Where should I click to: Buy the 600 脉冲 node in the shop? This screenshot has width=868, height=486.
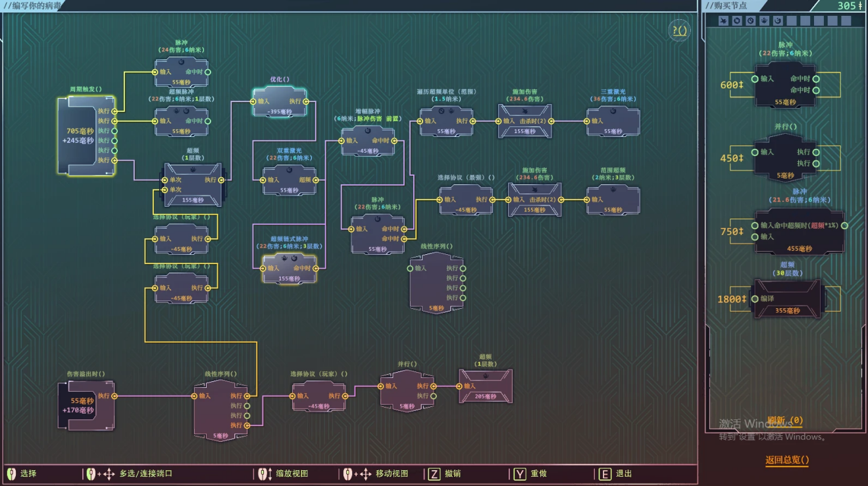pos(785,84)
